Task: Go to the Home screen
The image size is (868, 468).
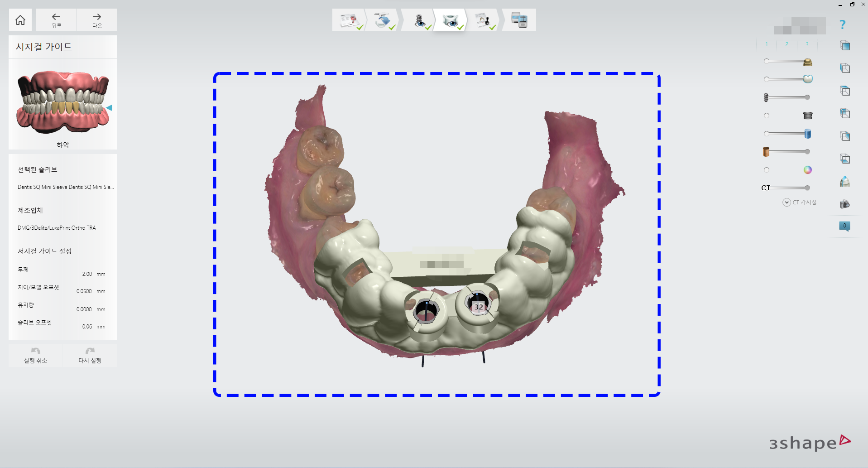Action: [20, 20]
